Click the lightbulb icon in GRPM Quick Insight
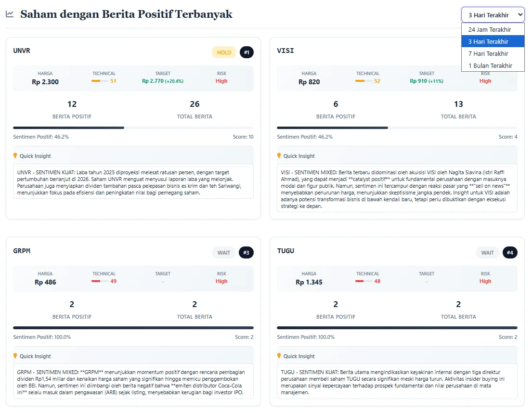Image resolution: width=532 pixels, height=413 pixels. (15, 356)
